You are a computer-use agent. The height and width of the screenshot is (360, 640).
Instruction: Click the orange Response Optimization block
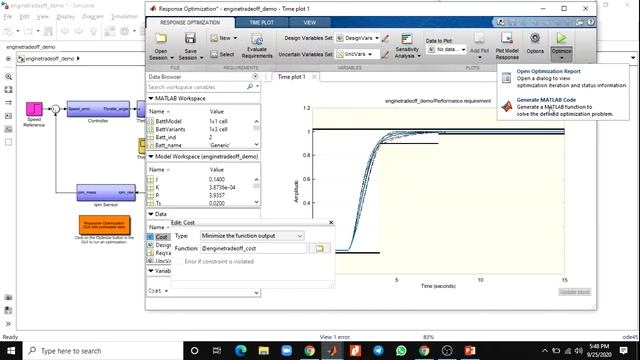(x=104, y=225)
